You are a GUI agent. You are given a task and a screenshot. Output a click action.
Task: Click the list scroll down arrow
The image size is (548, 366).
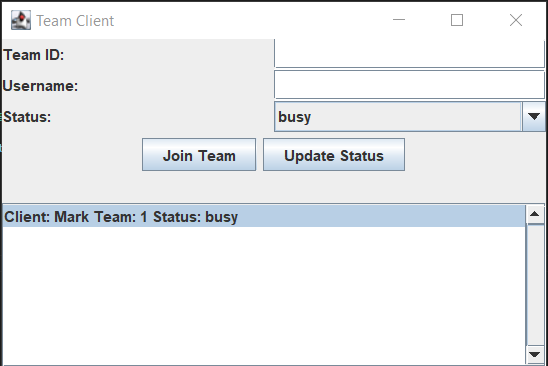[534, 354]
